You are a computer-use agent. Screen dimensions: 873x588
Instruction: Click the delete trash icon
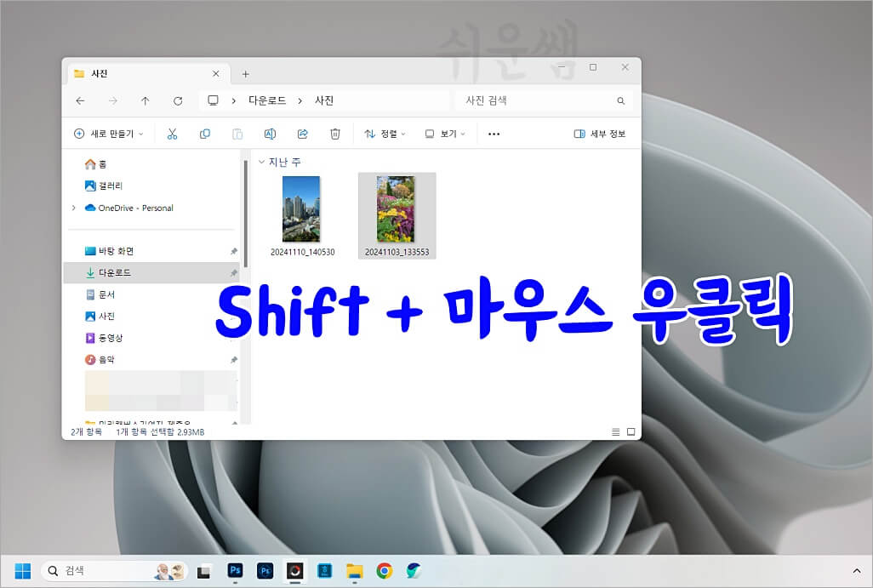[x=335, y=134]
